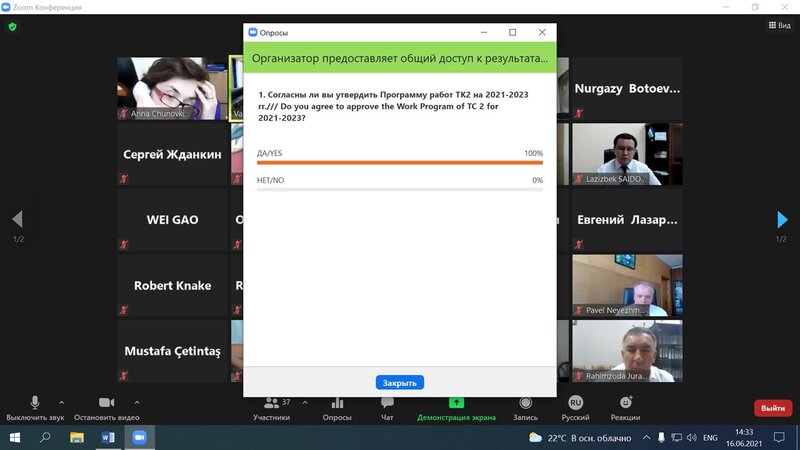Open the Chat (Чат) panel
Viewport: 800px width, 450px height.
coord(387,402)
